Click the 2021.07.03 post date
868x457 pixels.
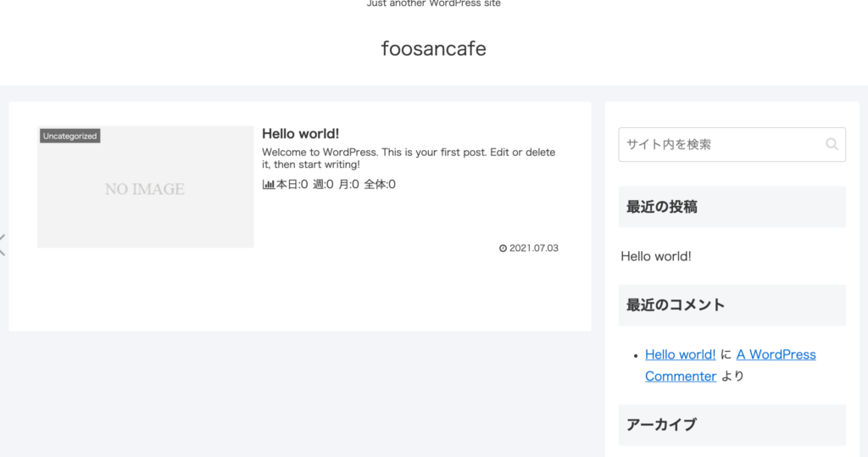pyautogui.click(x=534, y=248)
